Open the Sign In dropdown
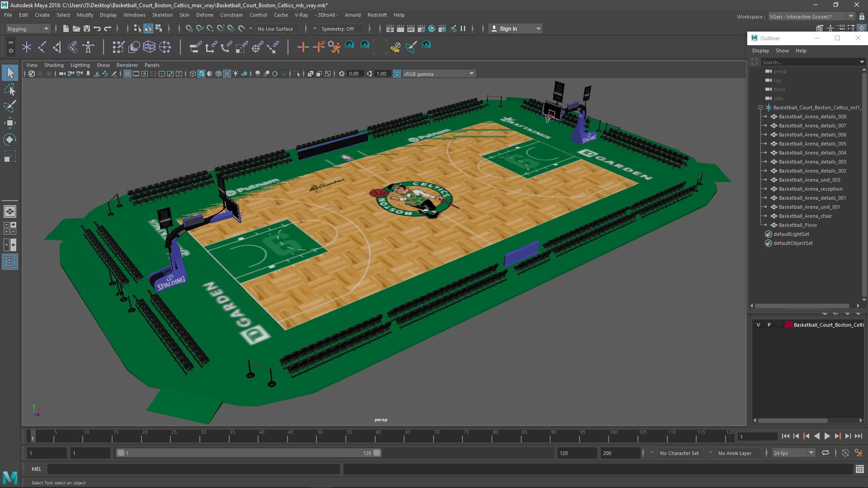The image size is (868, 488). point(538,28)
